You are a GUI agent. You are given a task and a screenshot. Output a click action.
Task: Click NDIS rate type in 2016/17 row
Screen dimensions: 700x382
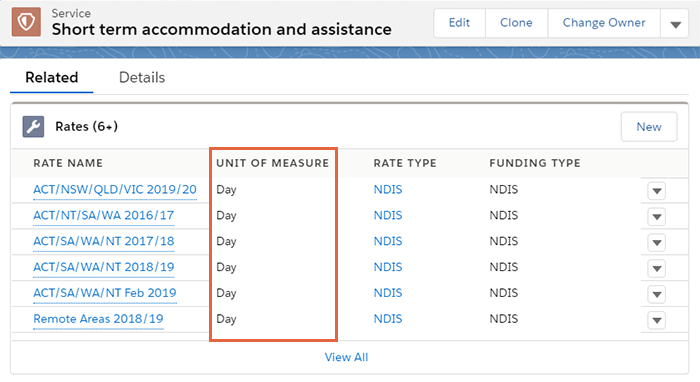pyautogui.click(x=388, y=216)
